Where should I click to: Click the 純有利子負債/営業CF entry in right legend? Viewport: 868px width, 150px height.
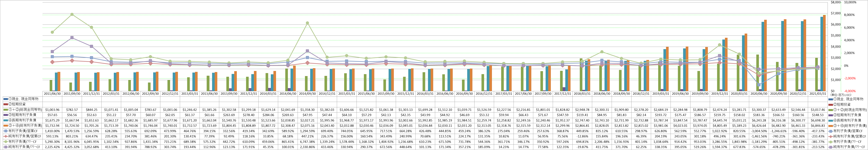[x=848, y=137]
